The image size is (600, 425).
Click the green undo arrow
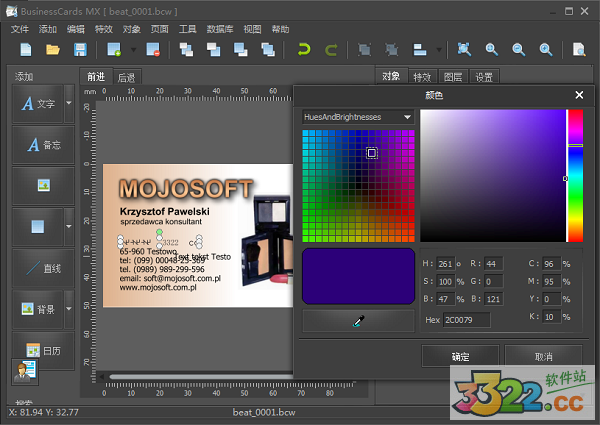click(304, 50)
